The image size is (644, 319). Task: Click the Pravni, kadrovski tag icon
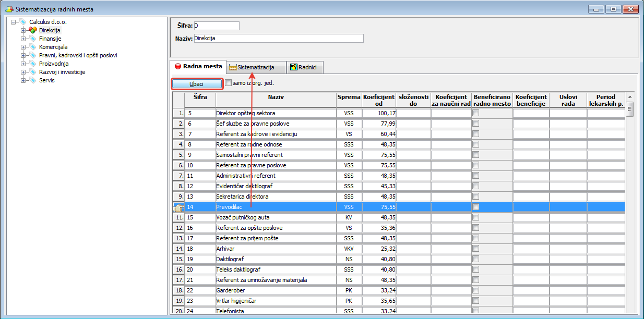click(32, 55)
